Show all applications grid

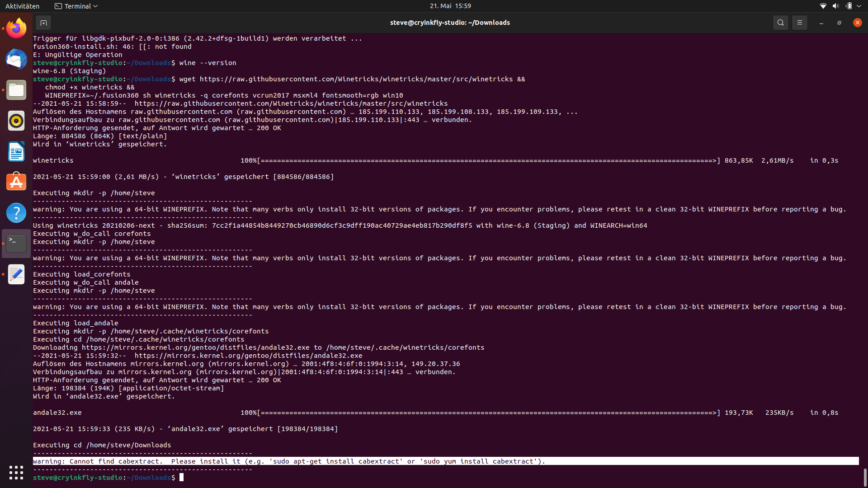[x=16, y=473]
